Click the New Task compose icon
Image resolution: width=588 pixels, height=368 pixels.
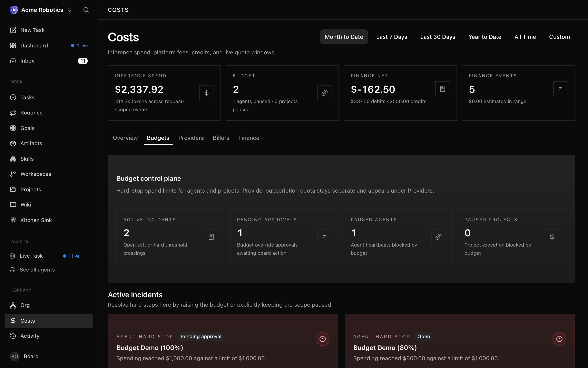[x=13, y=30]
